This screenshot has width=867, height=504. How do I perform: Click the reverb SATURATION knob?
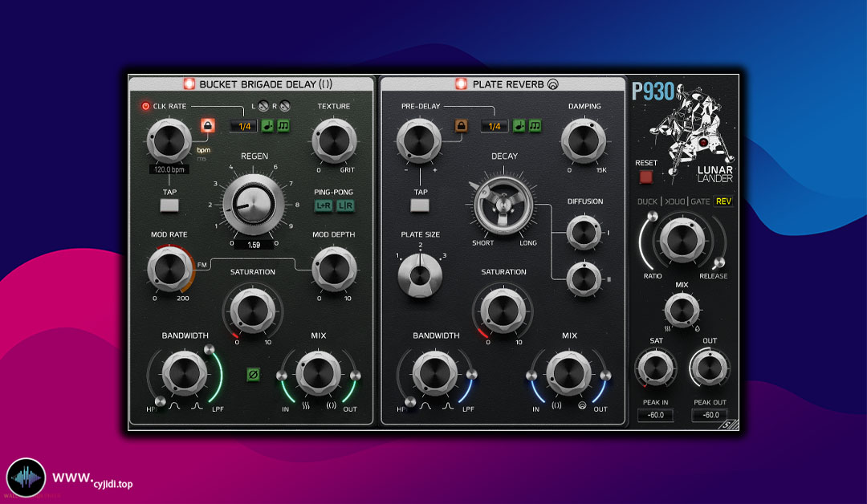pyautogui.click(x=503, y=311)
